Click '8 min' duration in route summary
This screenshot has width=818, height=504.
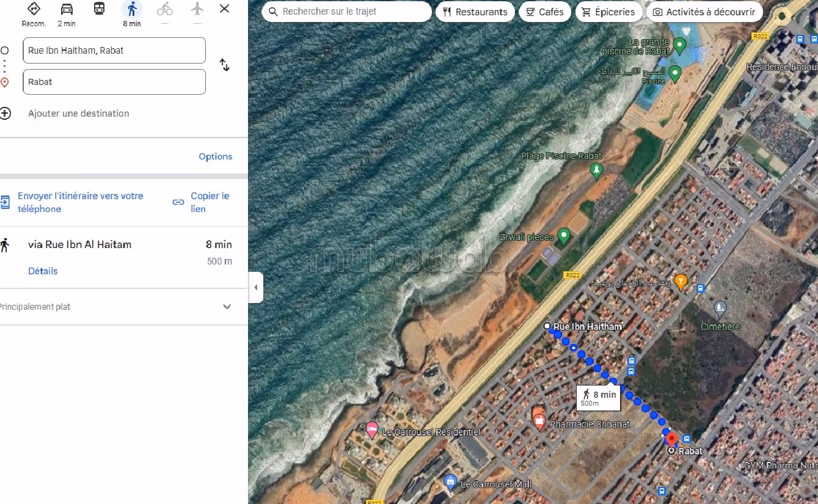(219, 244)
